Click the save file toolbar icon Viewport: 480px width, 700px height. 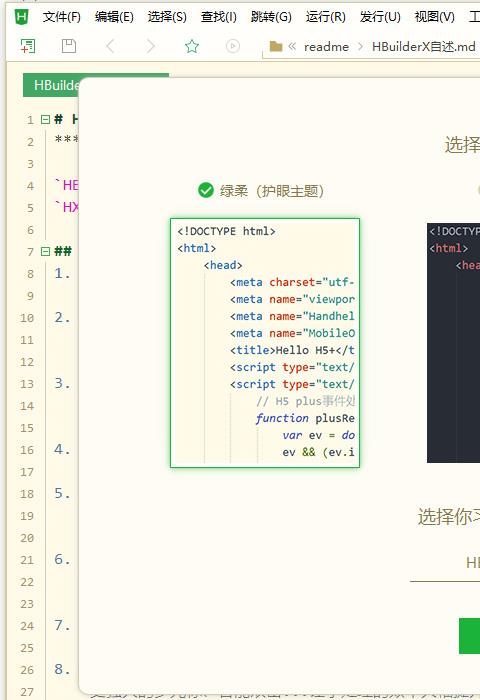(69, 46)
